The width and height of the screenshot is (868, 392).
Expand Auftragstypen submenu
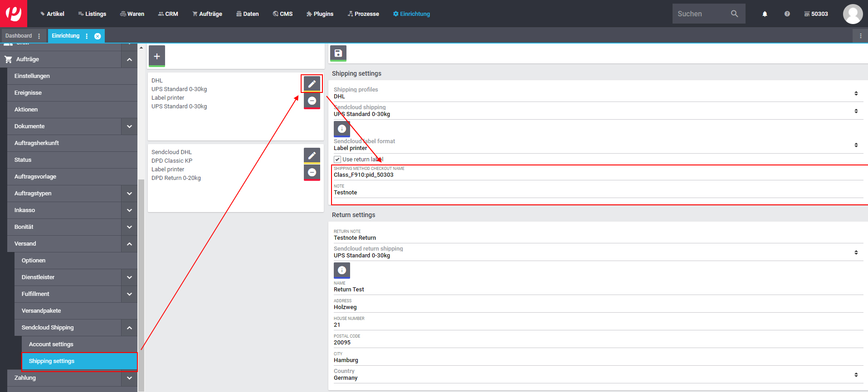[129, 194]
